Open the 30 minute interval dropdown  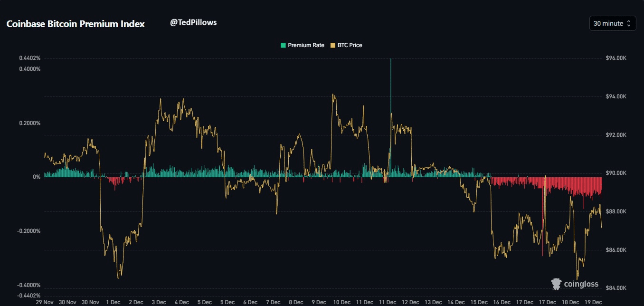coord(612,23)
